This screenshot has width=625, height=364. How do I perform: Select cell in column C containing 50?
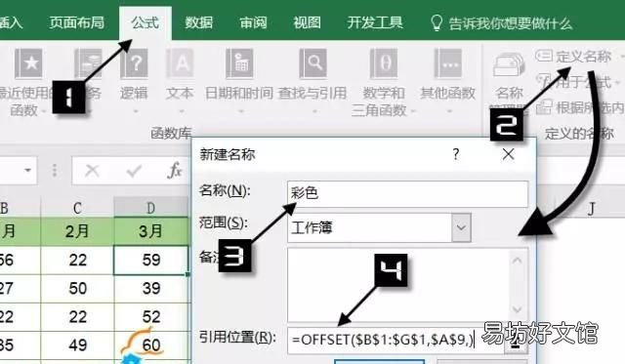(77, 288)
